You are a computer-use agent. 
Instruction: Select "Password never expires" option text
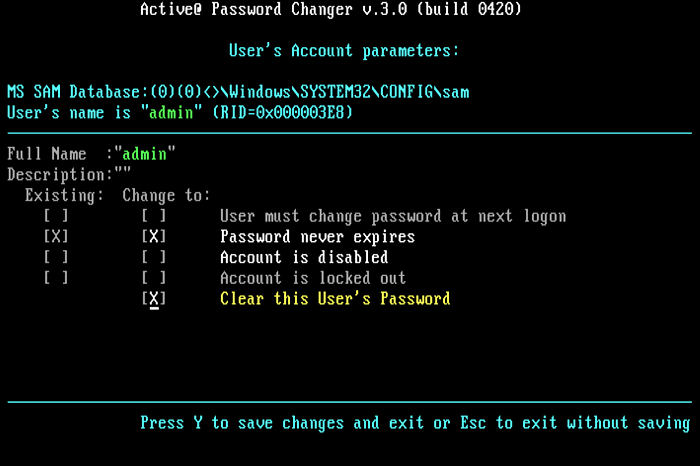coord(317,237)
